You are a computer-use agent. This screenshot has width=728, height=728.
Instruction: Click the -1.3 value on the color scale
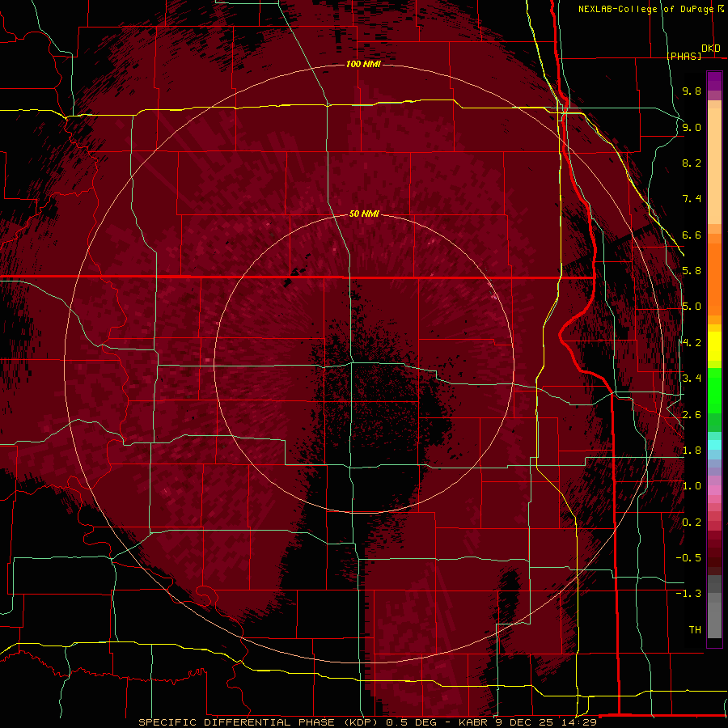pyautogui.click(x=688, y=594)
